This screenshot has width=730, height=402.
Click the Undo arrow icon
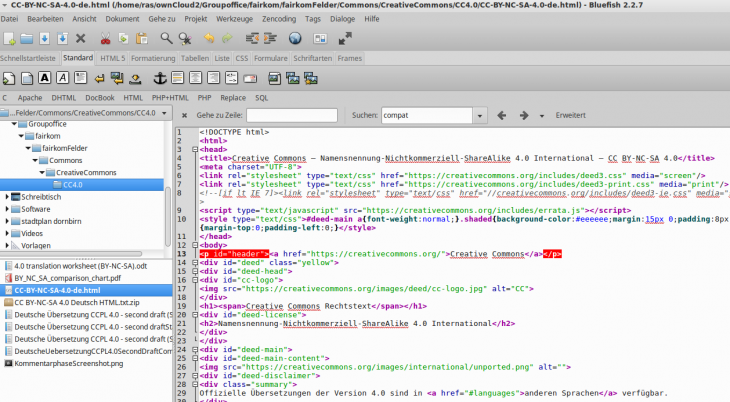pos(211,39)
